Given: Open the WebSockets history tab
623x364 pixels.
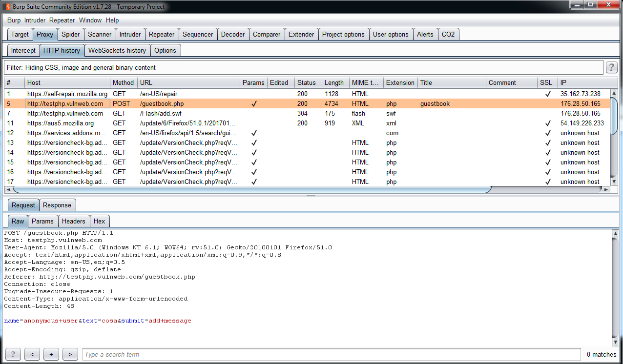Looking at the screenshot, I should click(117, 50).
